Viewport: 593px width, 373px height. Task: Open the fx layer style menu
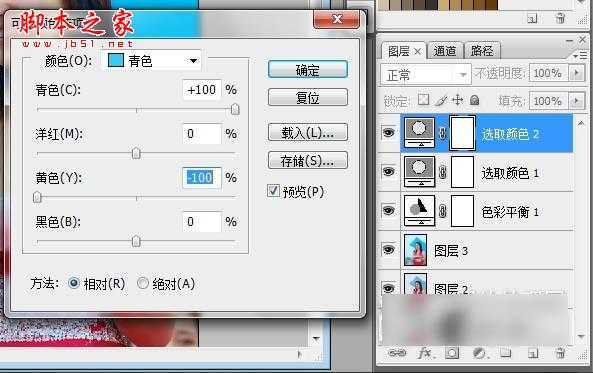pos(425,353)
